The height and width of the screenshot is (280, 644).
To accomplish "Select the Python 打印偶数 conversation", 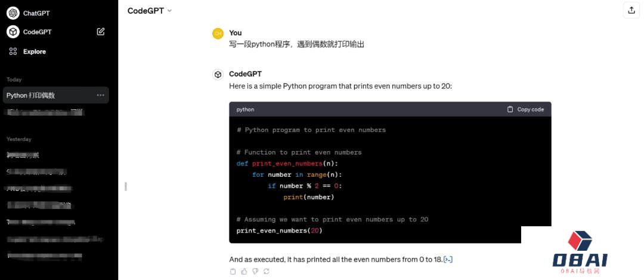I will [56, 96].
